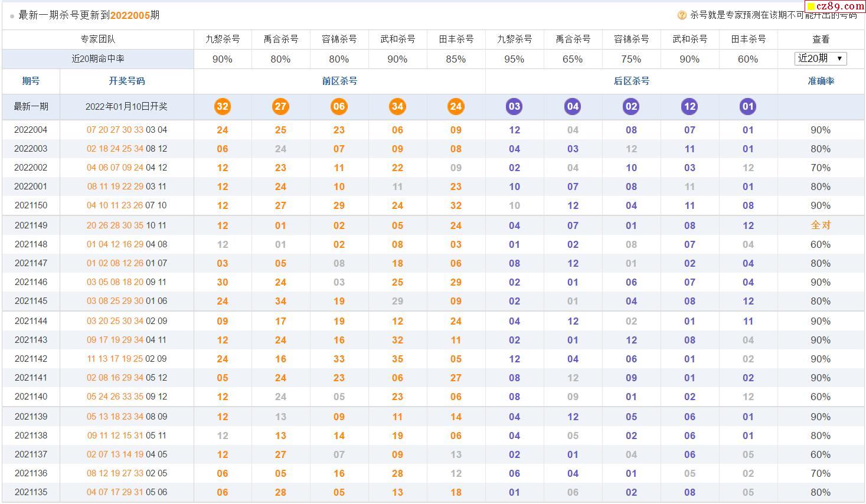Screen dimensions: 866x504
Task: Select issue number 2021145
Action: (31, 301)
